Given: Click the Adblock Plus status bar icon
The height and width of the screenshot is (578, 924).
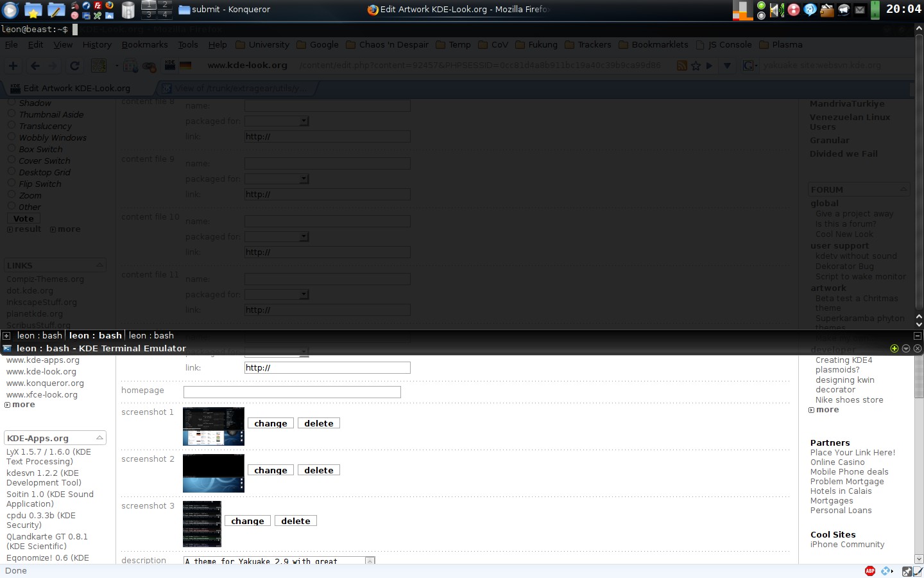Looking at the screenshot, I should pyautogui.click(x=870, y=571).
